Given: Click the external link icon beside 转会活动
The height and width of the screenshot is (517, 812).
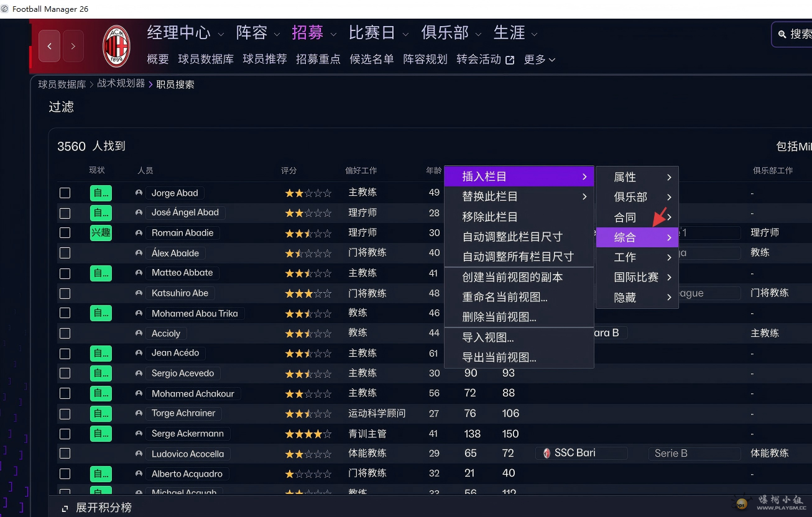Looking at the screenshot, I should (510, 60).
